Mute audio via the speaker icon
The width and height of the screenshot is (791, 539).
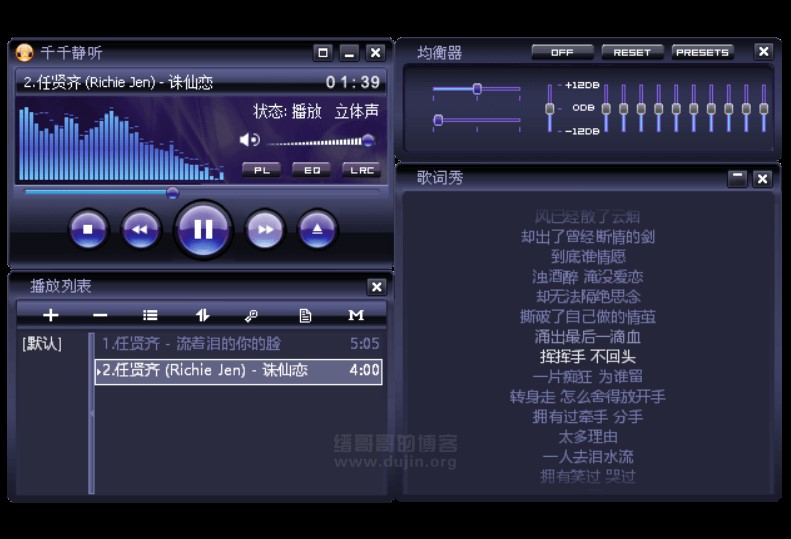point(249,140)
